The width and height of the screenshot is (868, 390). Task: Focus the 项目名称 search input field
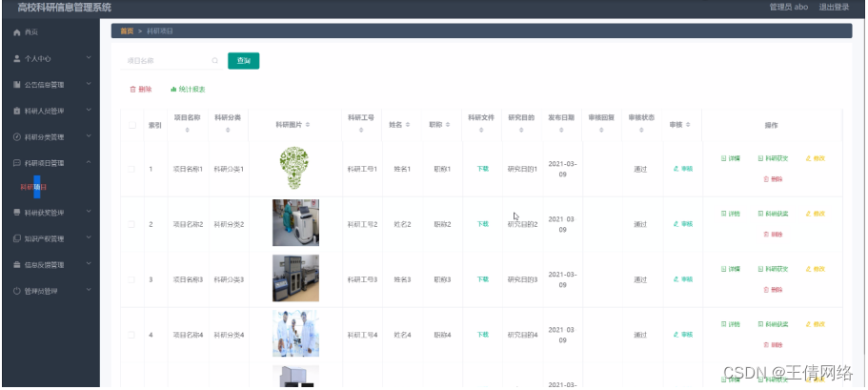[x=171, y=61]
